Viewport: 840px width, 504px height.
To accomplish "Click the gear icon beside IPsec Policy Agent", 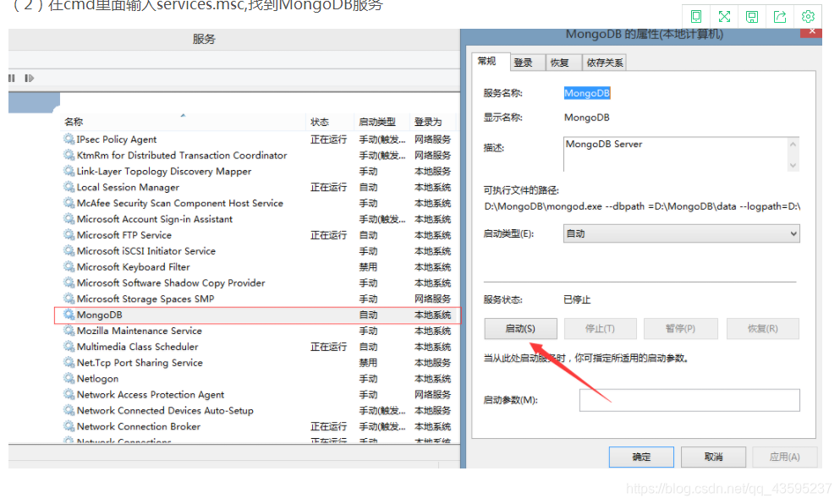I will tap(69, 140).
